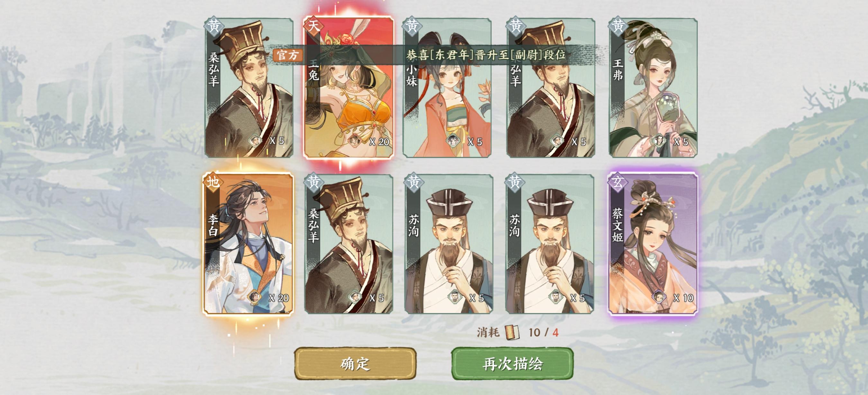Click the 玄 rank badge on 蔡文姬 card
Screen dimensions: 868x395
coord(618,182)
